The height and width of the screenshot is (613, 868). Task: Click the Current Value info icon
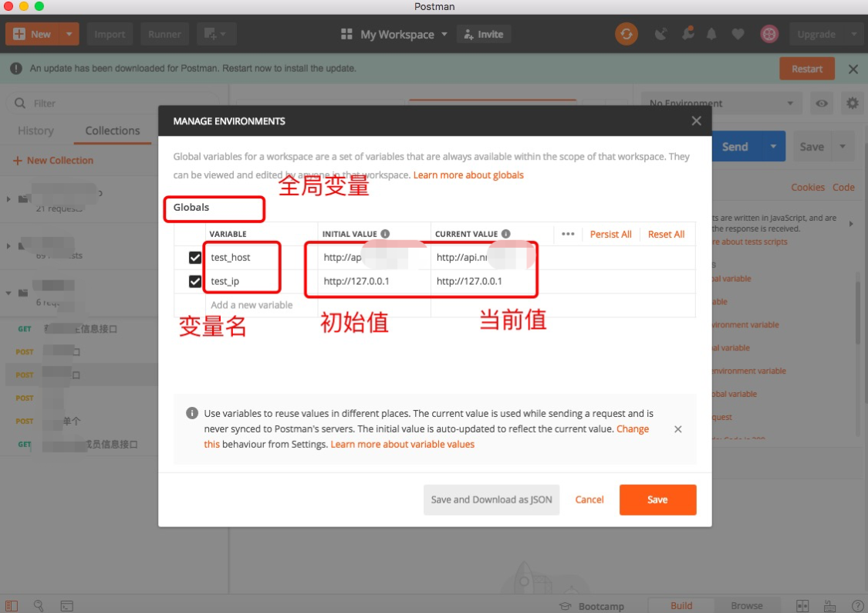pyautogui.click(x=506, y=234)
